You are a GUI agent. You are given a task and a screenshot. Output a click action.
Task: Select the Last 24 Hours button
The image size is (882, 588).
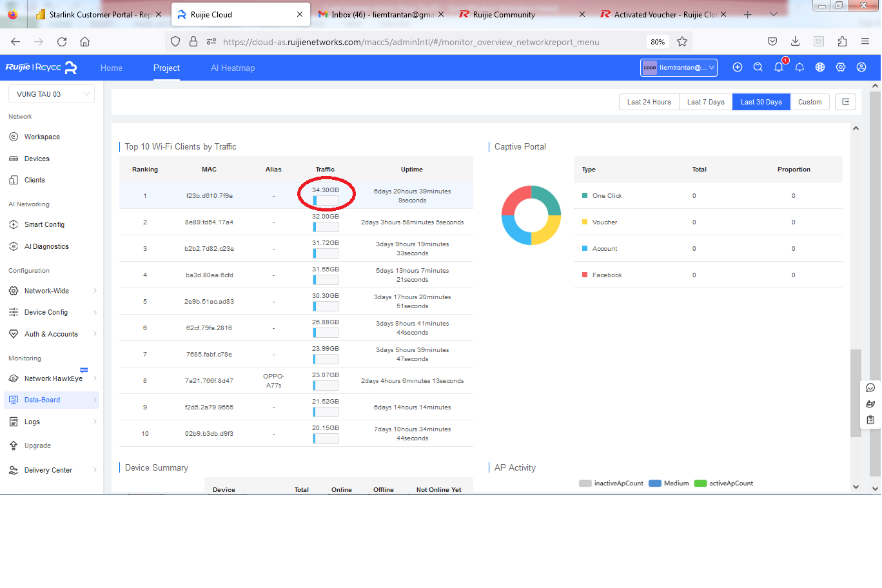(649, 102)
